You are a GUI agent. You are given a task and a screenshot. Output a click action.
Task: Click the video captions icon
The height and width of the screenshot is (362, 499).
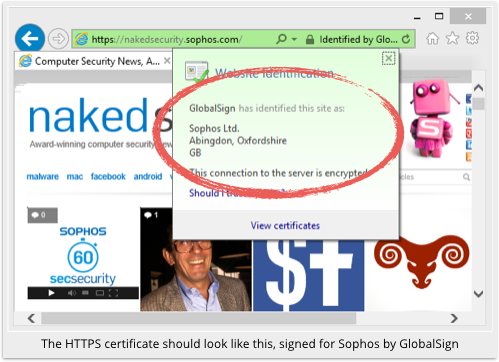(85, 293)
